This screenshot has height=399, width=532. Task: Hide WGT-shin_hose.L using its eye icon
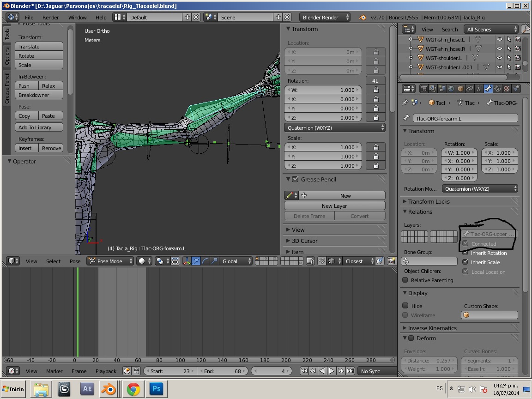[499, 40]
